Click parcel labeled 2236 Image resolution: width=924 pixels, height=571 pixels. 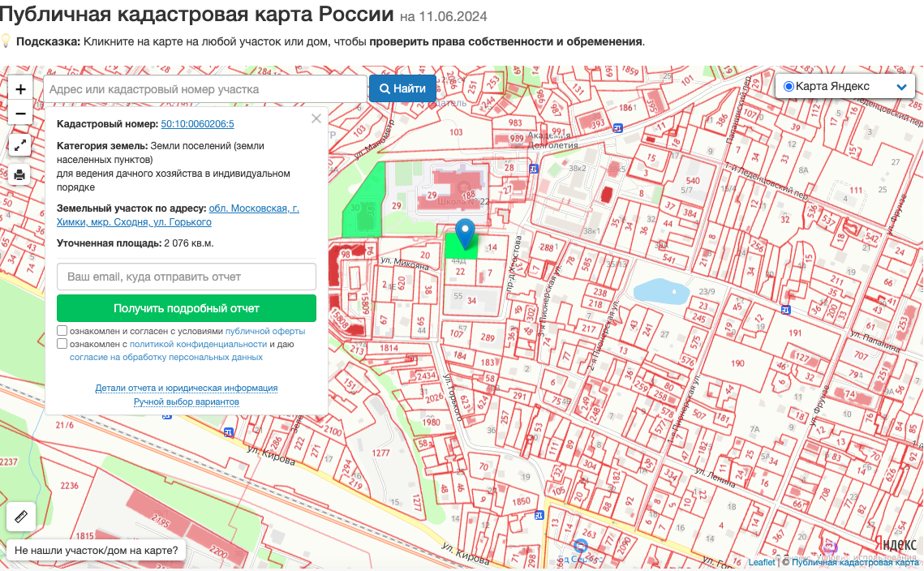pyautogui.click(x=69, y=486)
